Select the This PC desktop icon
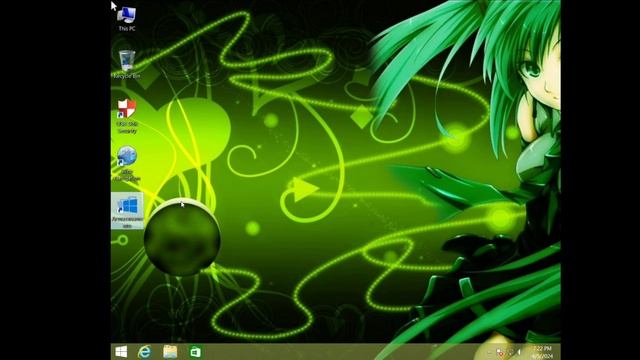Viewport: 640px width, 360px height. click(127, 19)
